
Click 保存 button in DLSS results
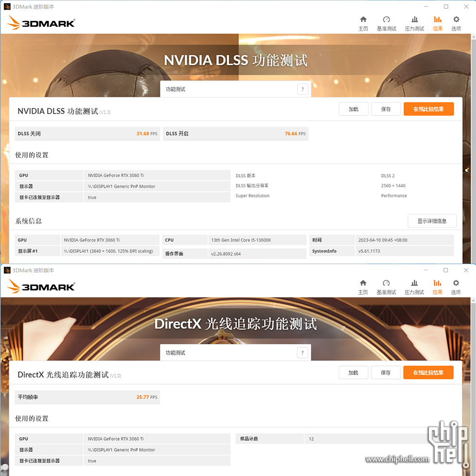[x=386, y=109]
